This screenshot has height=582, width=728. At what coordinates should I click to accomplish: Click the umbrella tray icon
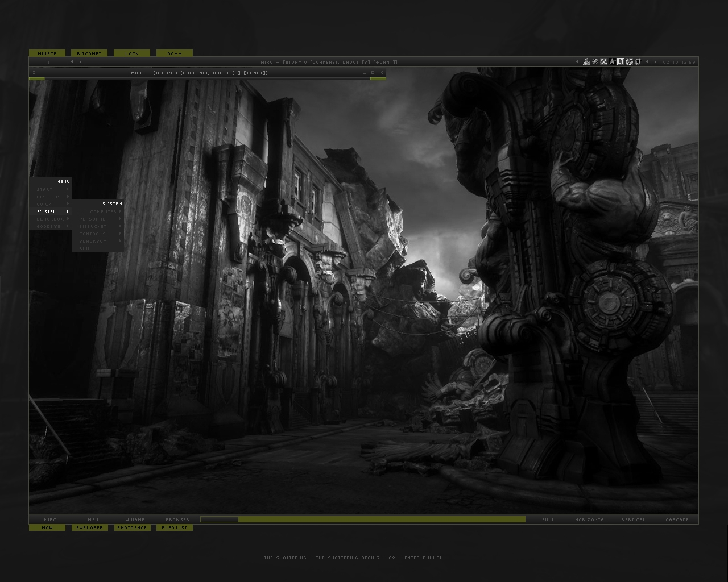pyautogui.click(x=603, y=62)
